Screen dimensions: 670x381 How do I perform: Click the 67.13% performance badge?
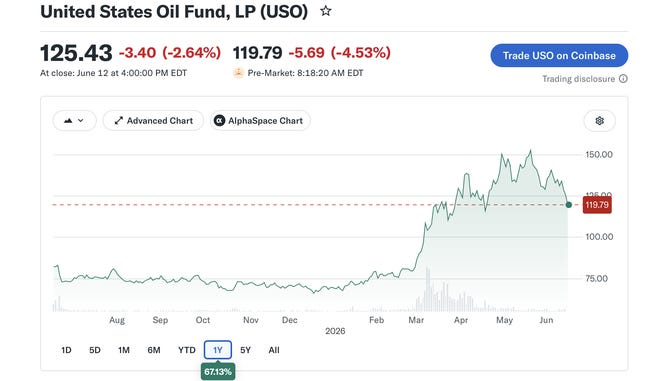tap(218, 372)
